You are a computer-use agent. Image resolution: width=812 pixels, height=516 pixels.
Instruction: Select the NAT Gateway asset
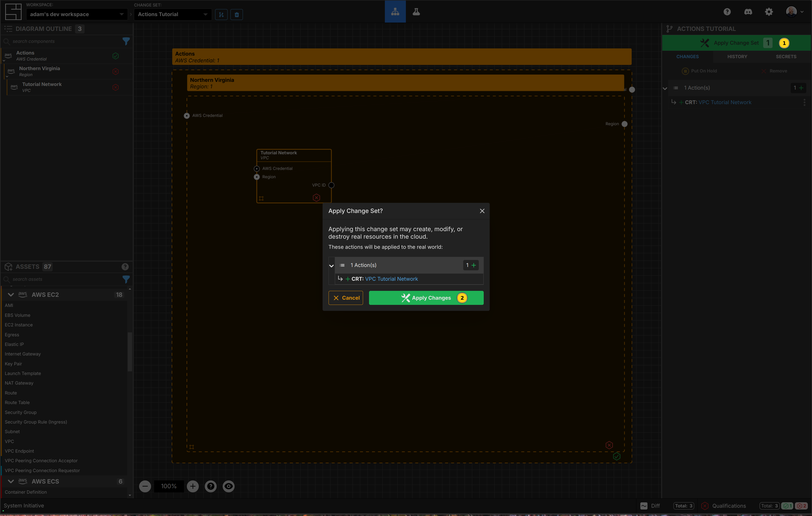pos(19,383)
